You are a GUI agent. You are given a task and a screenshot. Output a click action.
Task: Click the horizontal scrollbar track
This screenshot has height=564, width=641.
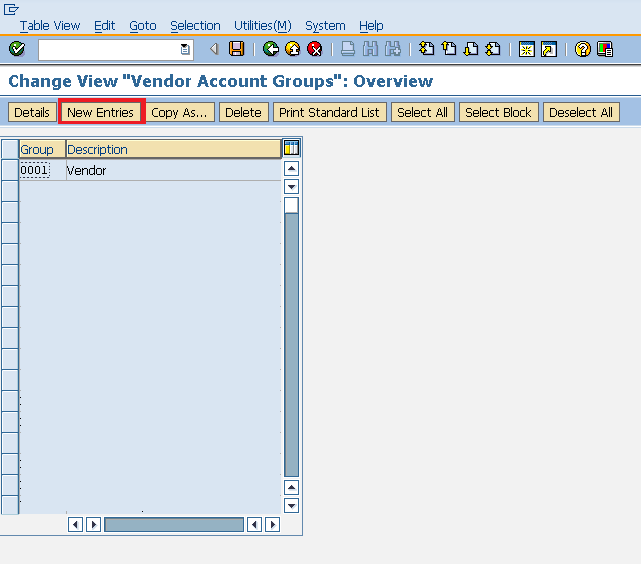pyautogui.click(x=174, y=524)
